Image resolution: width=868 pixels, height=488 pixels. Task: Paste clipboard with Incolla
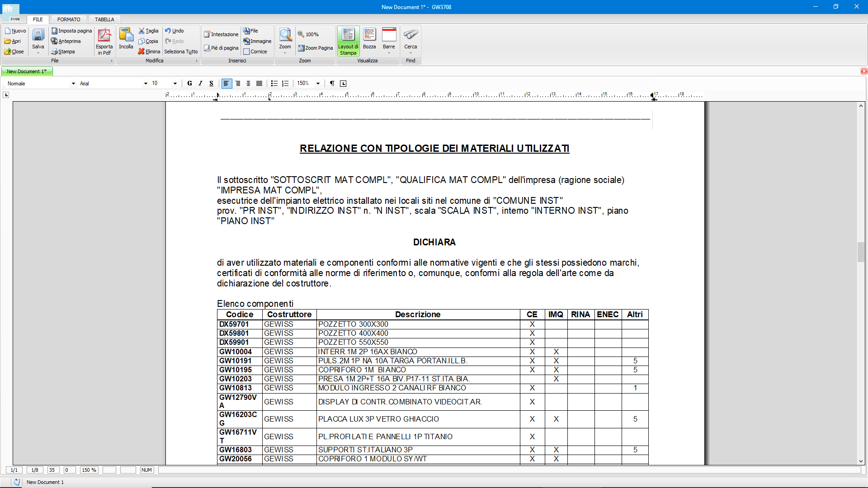(126, 39)
